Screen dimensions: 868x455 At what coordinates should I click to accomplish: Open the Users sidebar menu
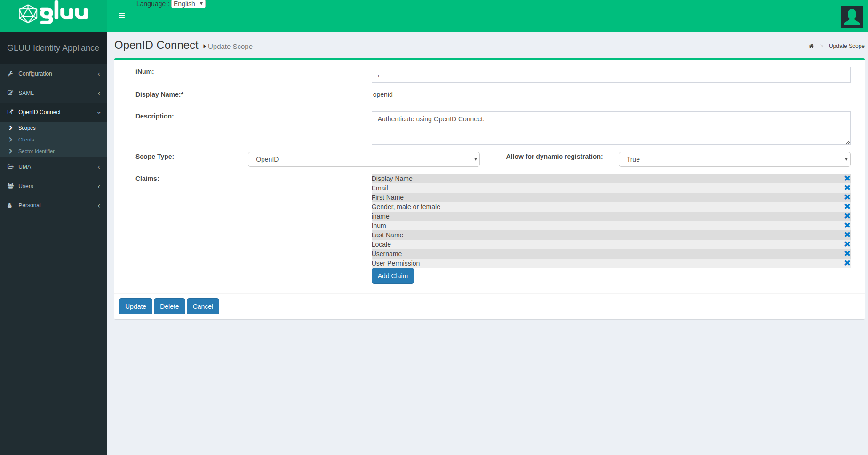[x=54, y=186]
